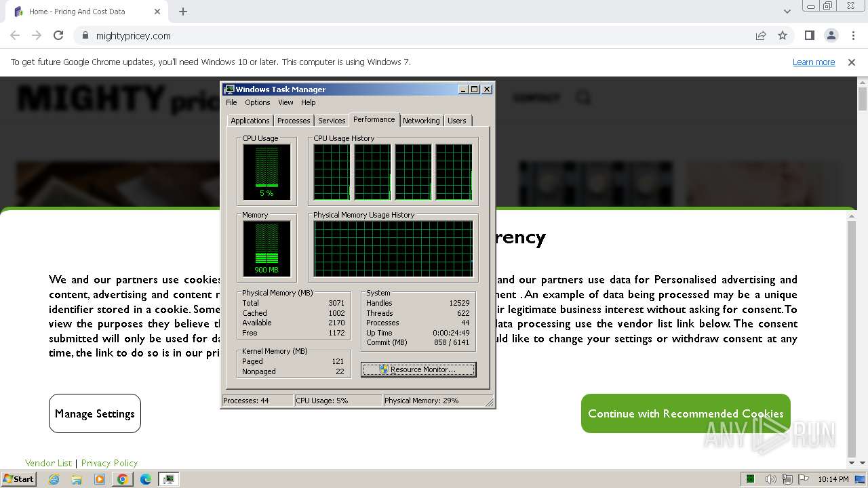Click the Up Time value 0:00:24:49
The width and height of the screenshot is (868, 488).
(451, 333)
